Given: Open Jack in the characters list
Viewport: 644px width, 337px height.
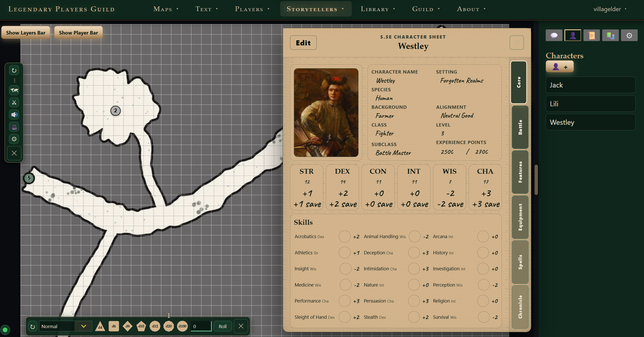Looking at the screenshot, I should (x=590, y=85).
